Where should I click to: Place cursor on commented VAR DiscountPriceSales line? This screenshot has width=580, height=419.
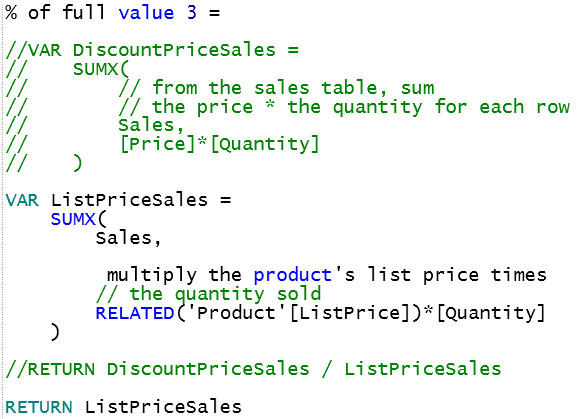click(152, 50)
